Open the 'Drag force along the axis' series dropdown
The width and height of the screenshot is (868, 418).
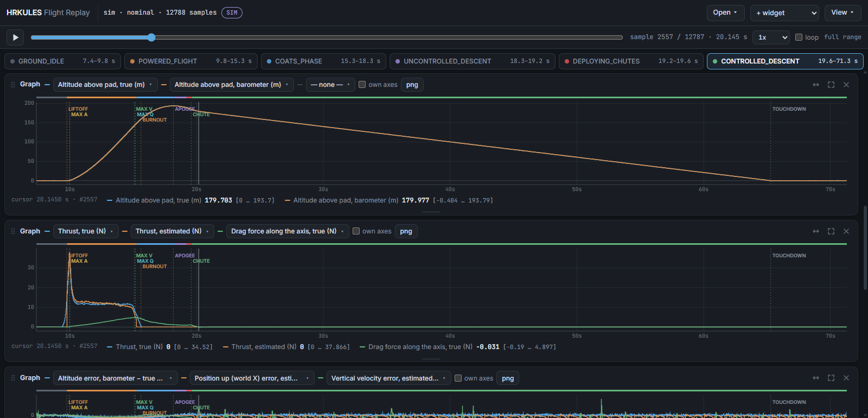tap(288, 231)
